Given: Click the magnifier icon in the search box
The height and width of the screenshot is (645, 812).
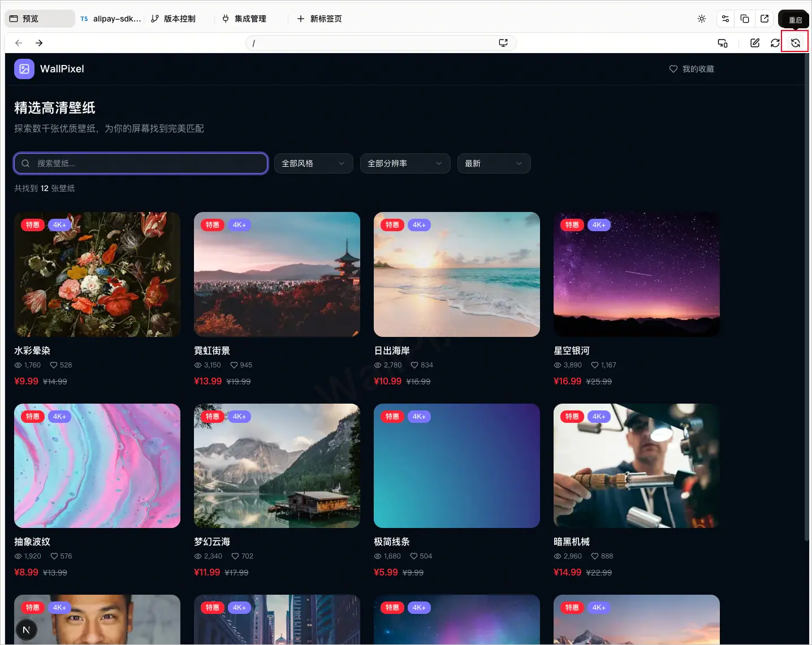Looking at the screenshot, I should point(25,163).
